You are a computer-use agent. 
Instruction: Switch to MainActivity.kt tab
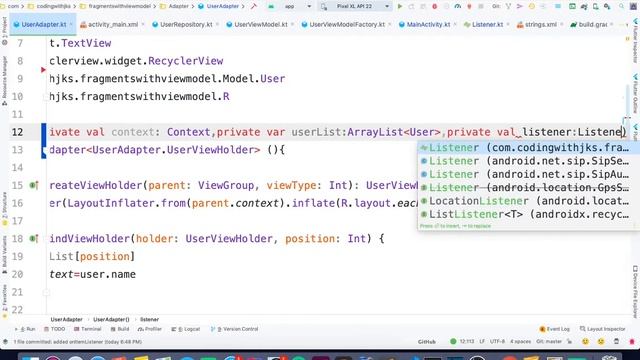pyautogui.click(x=428, y=24)
